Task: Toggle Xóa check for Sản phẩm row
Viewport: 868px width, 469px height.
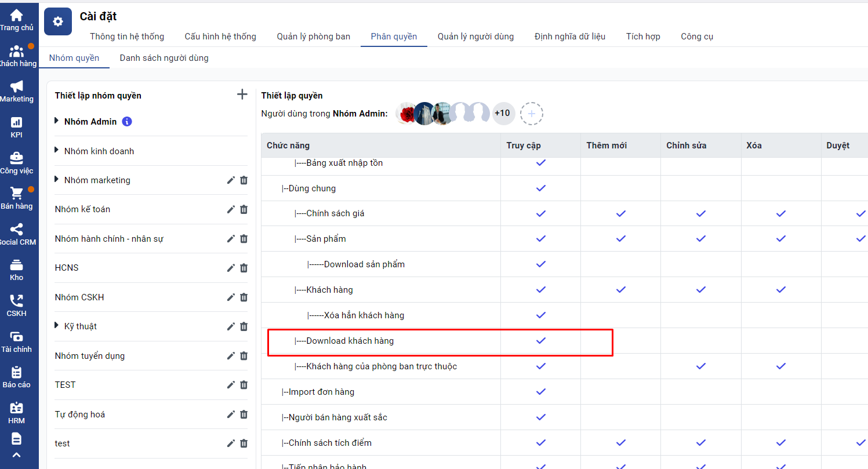Action: coord(781,239)
